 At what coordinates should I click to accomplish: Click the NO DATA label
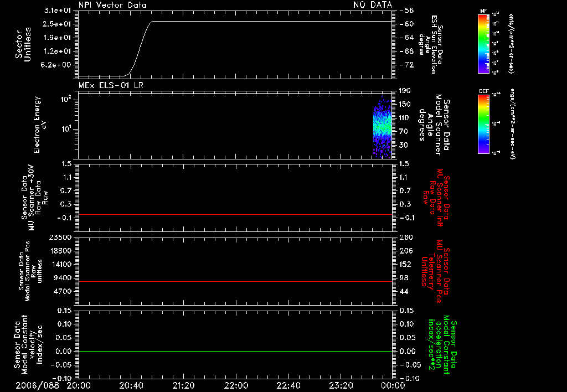coord(373,5)
